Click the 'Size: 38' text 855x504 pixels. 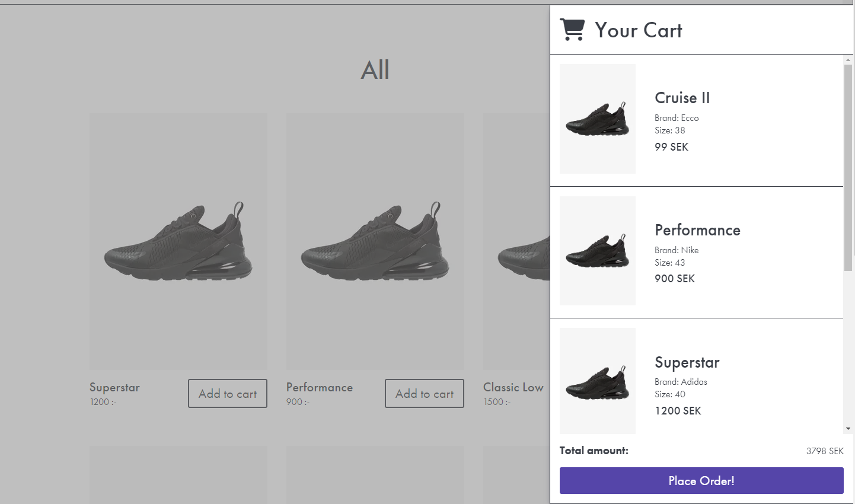tap(670, 130)
